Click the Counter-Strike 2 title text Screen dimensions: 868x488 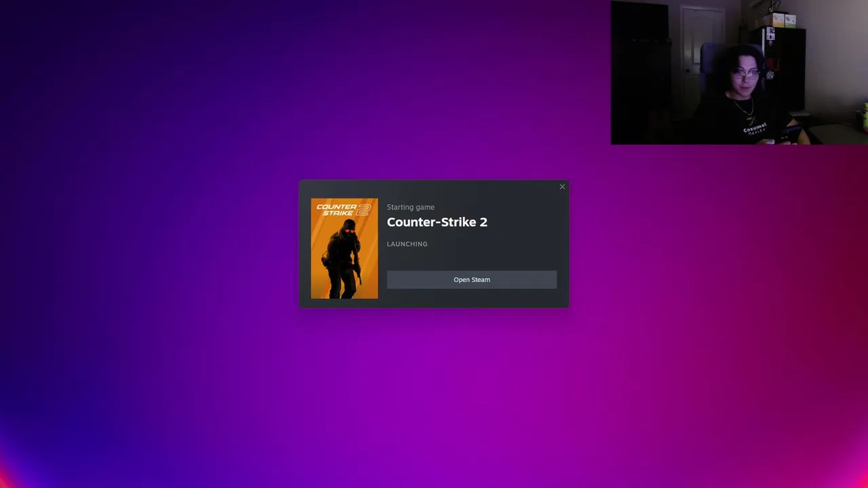pyautogui.click(x=437, y=222)
